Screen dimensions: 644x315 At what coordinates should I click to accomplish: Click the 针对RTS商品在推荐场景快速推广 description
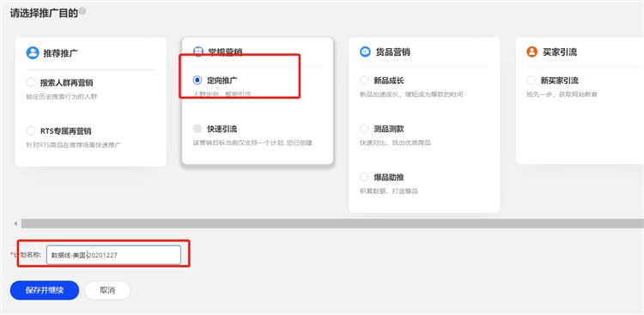coord(74,145)
